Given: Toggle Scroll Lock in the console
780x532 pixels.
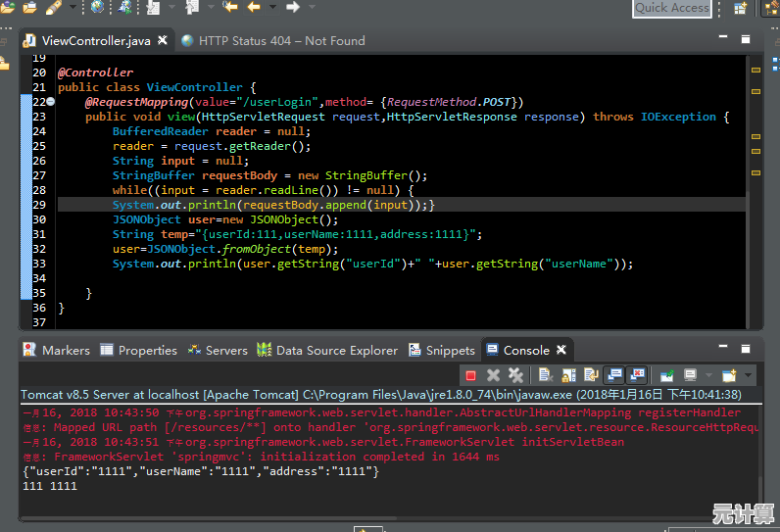Looking at the screenshot, I should click(568, 375).
